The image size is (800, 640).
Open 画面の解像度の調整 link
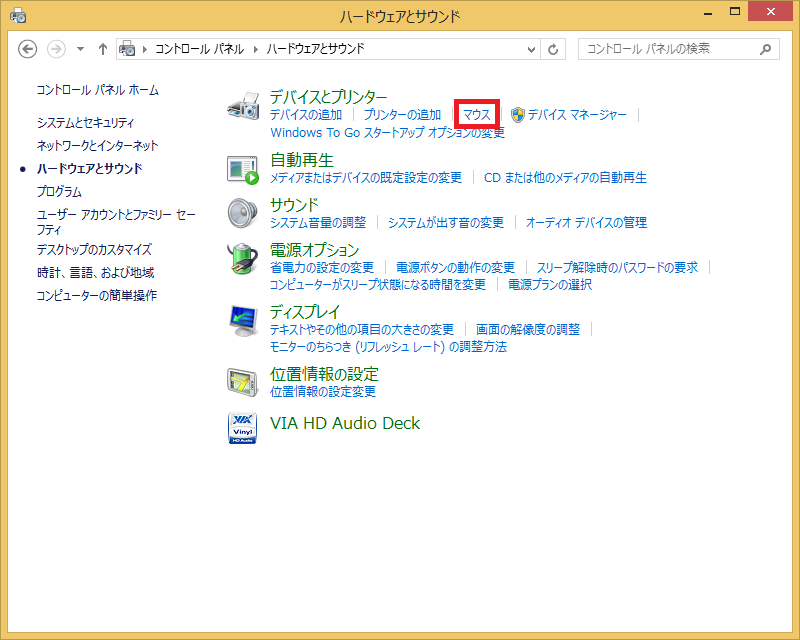[x=527, y=330]
